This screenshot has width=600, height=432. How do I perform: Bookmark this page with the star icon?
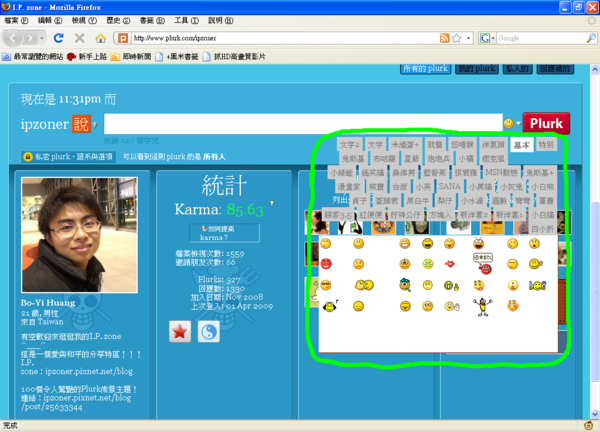point(457,38)
